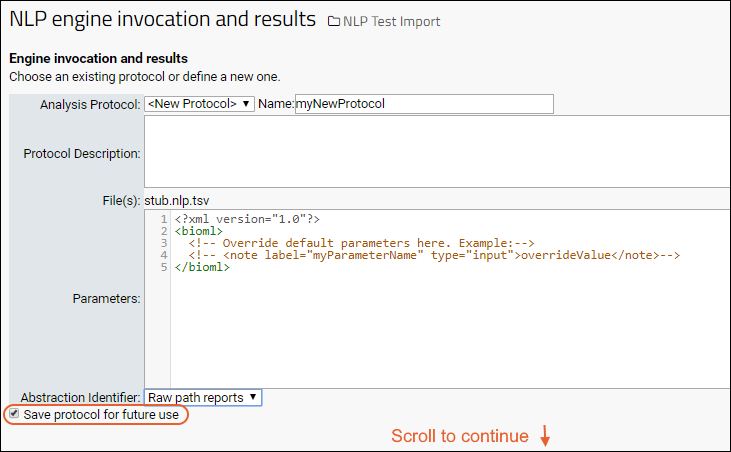Click line number 5 in editor gutter

(164, 267)
